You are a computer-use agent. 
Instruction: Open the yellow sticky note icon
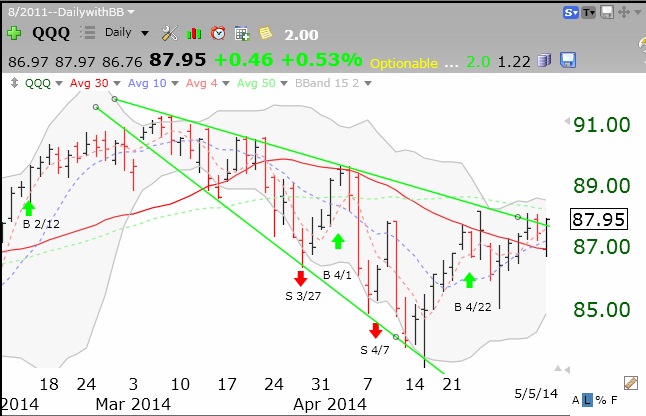tap(266, 33)
